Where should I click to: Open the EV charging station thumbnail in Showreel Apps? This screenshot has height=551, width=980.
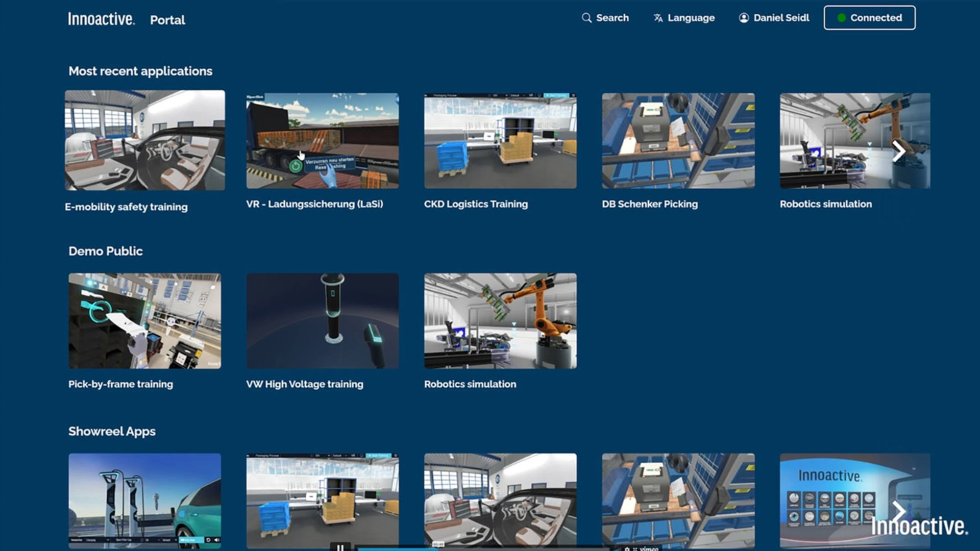click(145, 501)
